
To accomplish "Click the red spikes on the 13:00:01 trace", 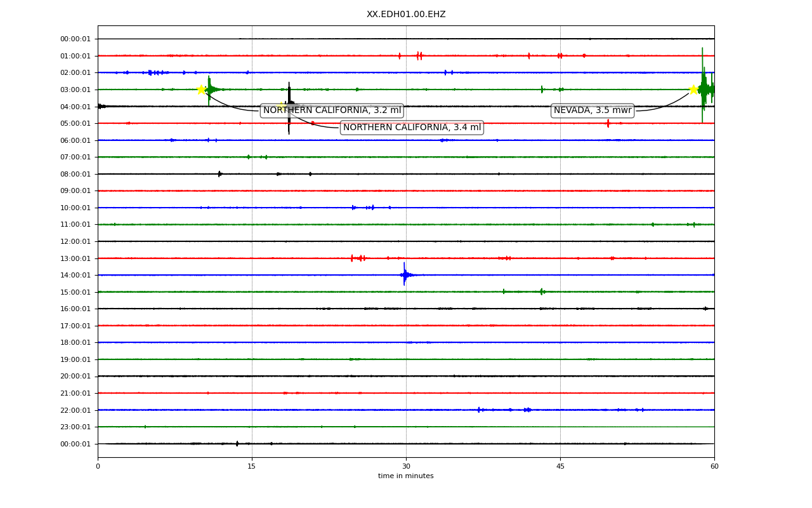I will click(x=358, y=258).
